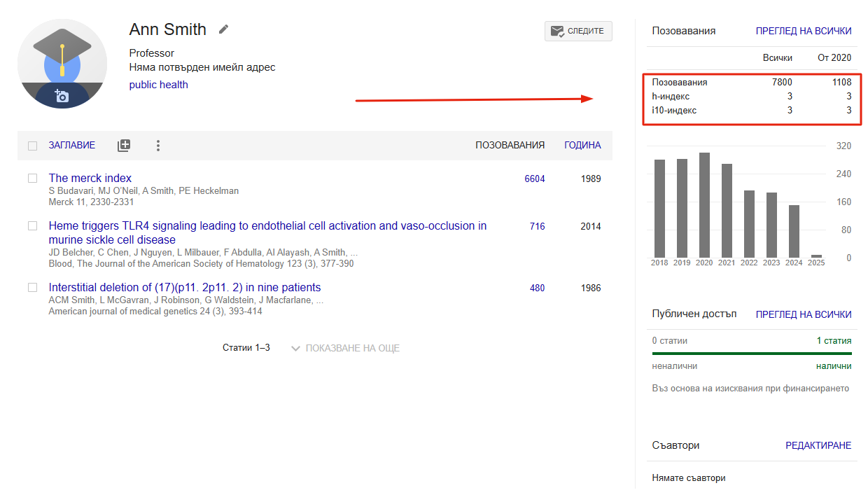Image resolution: width=868 pixels, height=495 pixels.
Task: Open the three-dot options icon in the table header
Action: 158,145
